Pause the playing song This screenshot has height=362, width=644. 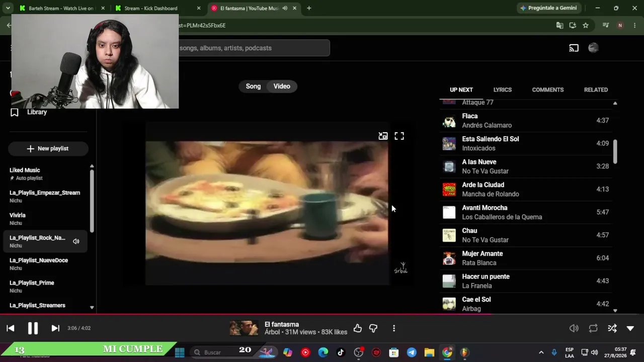(x=33, y=328)
